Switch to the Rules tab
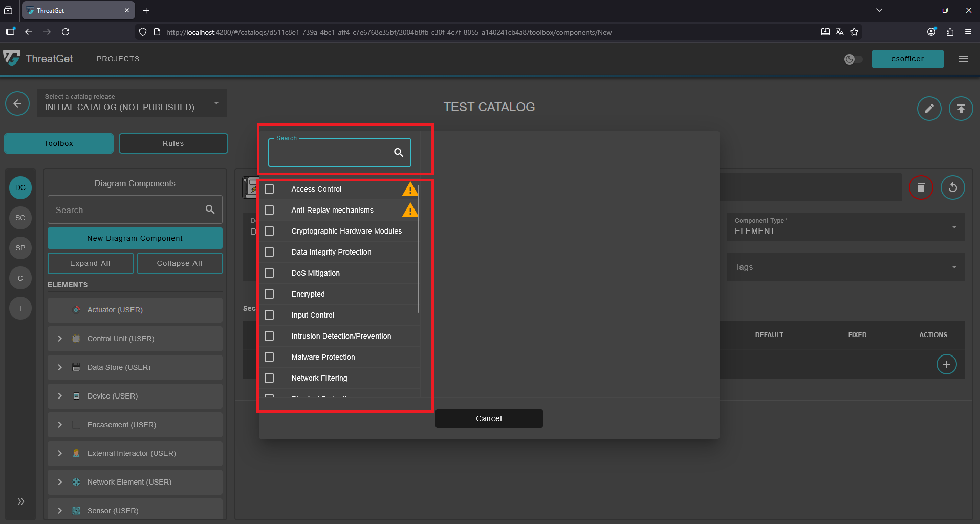This screenshot has height=524, width=980. (x=173, y=143)
